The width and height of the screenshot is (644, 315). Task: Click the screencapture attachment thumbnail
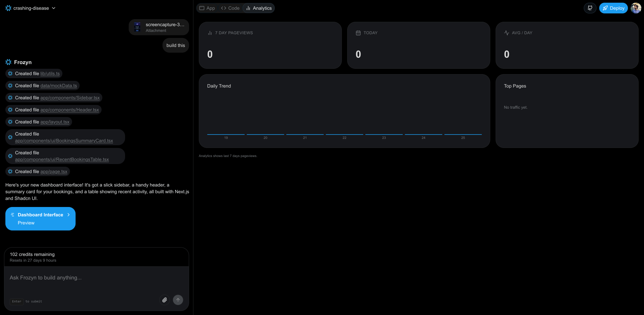[x=137, y=27]
